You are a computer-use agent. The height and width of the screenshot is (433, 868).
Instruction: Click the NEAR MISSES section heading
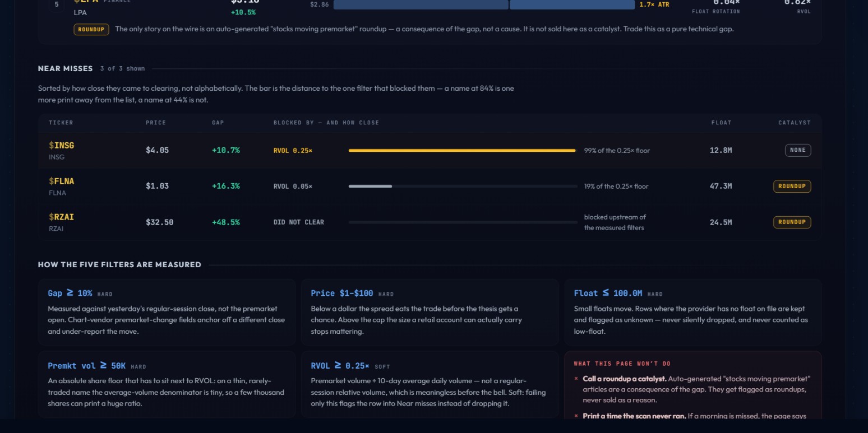[x=65, y=68]
